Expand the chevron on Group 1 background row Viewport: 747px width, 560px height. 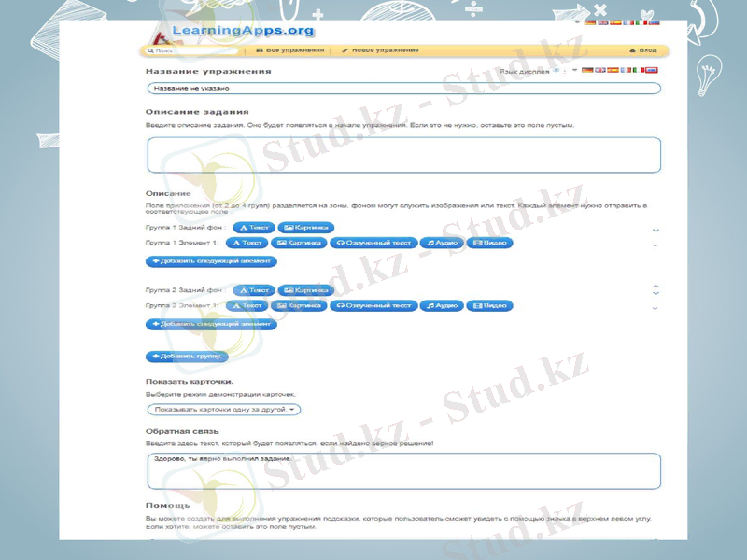(x=655, y=229)
